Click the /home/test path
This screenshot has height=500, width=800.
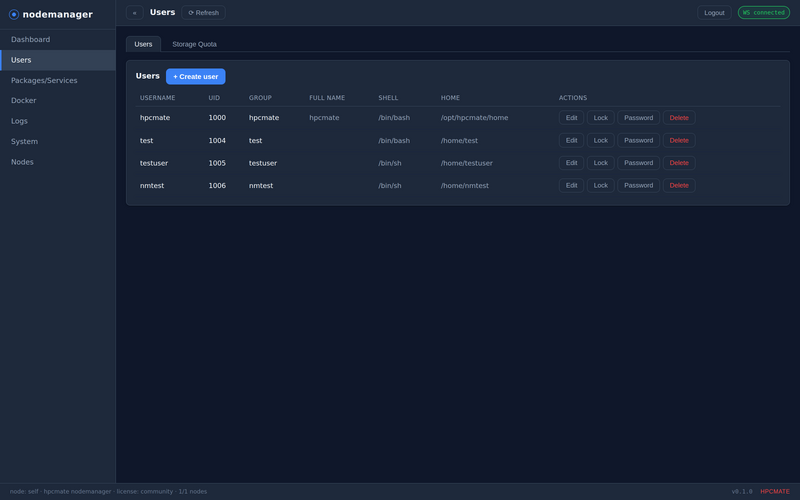[x=459, y=140]
